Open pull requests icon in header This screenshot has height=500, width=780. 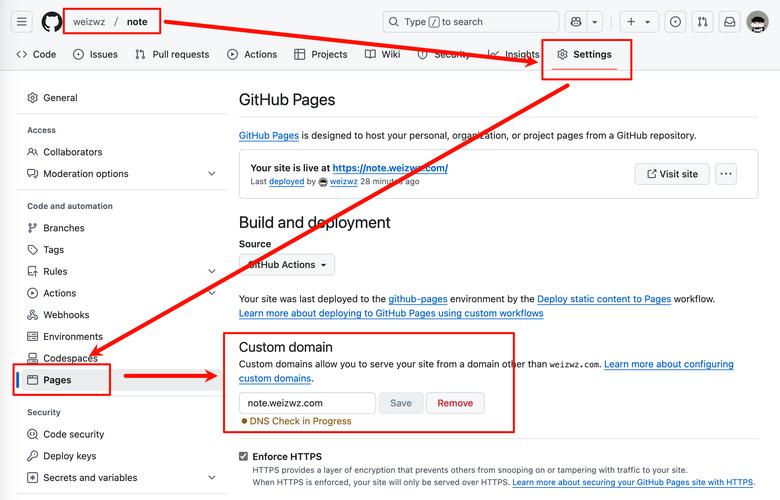(x=703, y=22)
